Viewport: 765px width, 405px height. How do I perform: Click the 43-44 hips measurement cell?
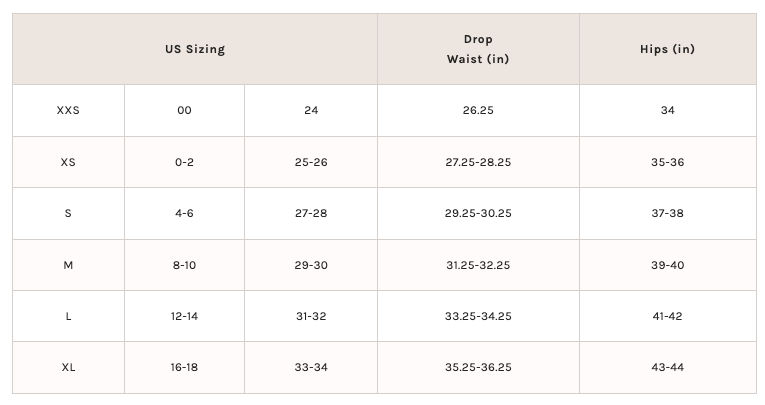(x=667, y=367)
